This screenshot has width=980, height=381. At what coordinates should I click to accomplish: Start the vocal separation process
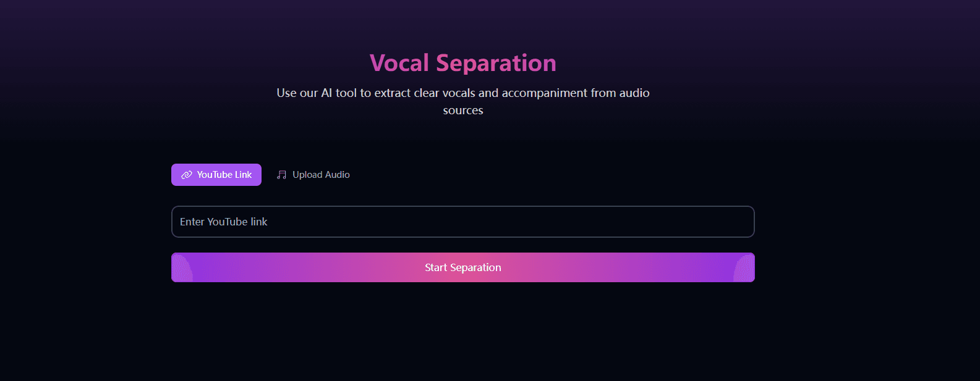tap(462, 267)
